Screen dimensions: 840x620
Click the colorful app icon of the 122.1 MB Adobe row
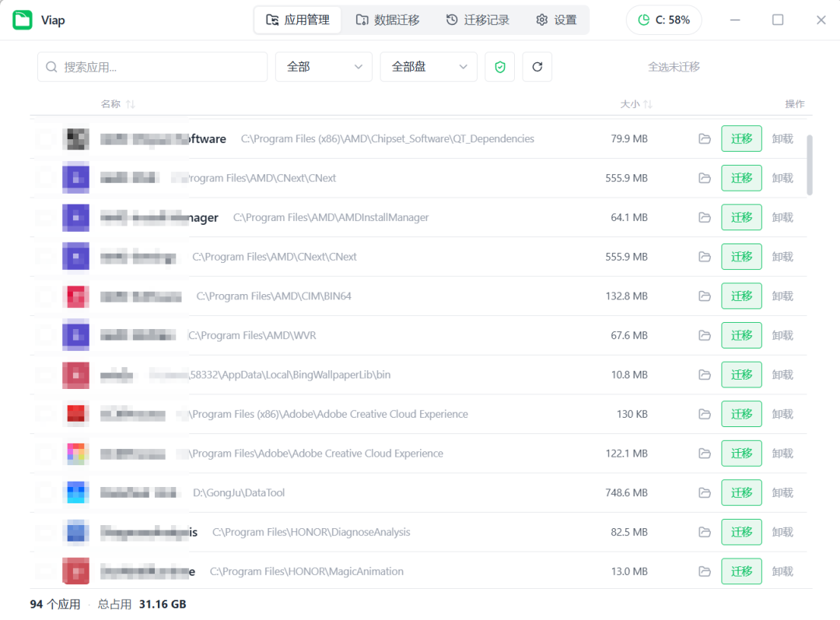(x=76, y=454)
